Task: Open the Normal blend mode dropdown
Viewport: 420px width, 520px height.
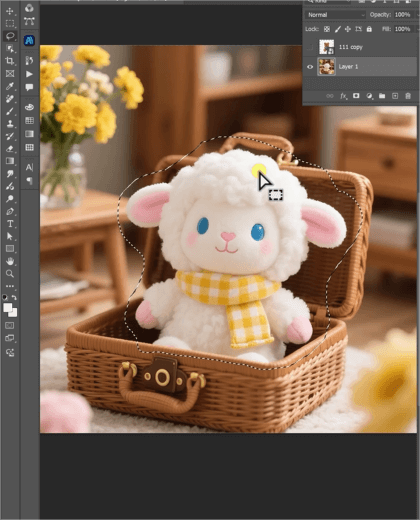Action: pos(335,15)
